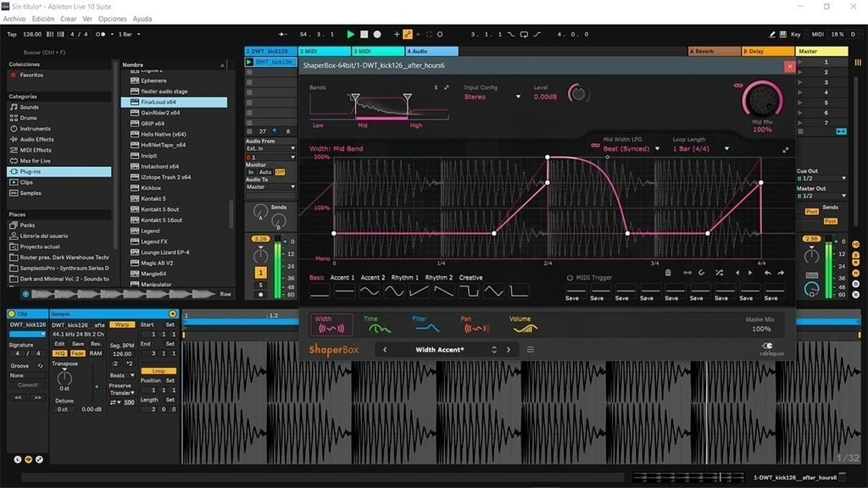Image resolution: width=868 pixels, height=488 pixels.
Task: Click the ramp-down preset shape
Action: point(443,291)
